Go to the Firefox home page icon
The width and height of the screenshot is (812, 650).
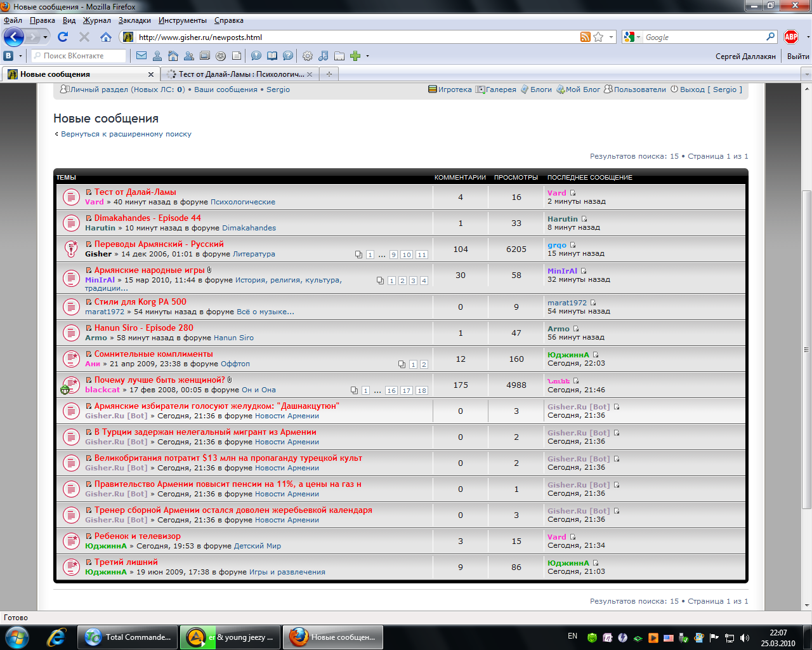pyautogui.click(x=106, y=37)
